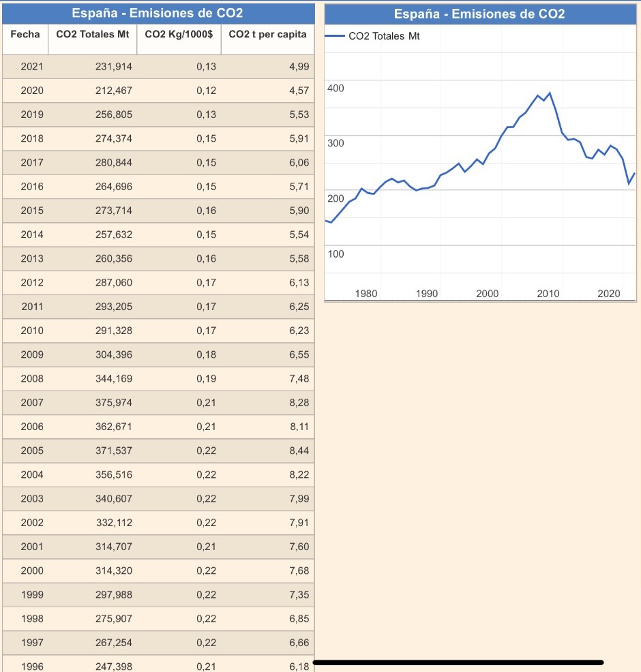Tap the black home indicator bar
The image size is (641, 672).
(x=458, y=662)
